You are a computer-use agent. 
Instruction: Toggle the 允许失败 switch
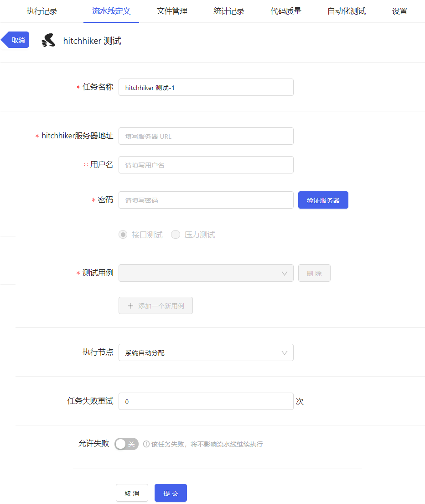126,444
